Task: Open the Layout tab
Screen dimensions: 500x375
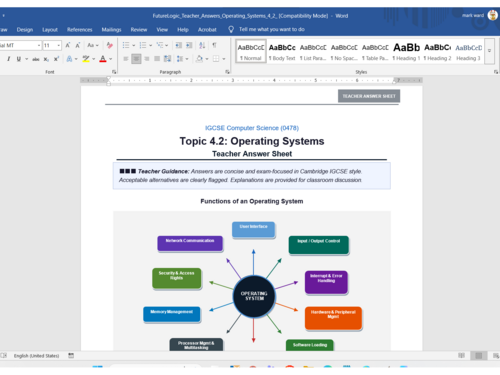Action: [x=50, y=30]
